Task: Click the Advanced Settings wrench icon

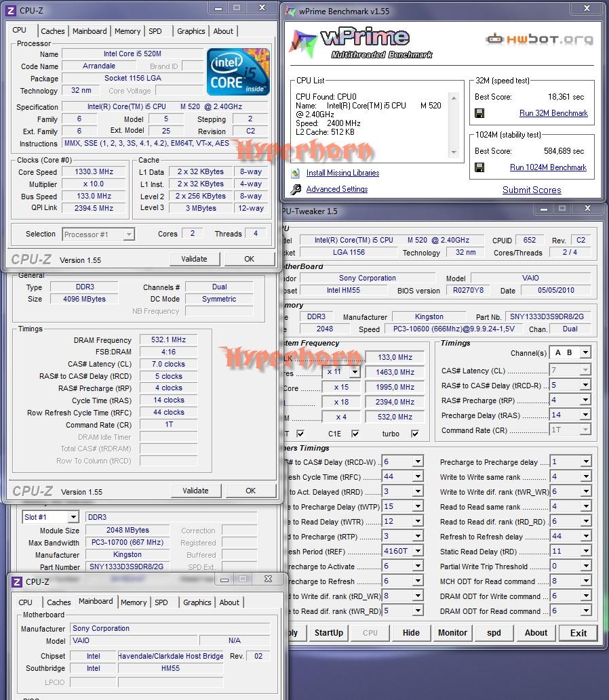Action: click(x=295, y=189)
